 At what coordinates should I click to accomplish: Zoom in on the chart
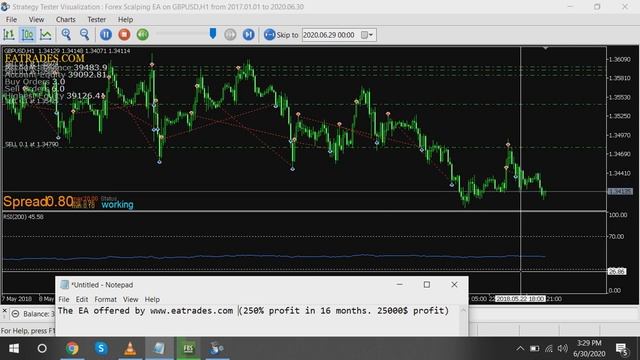(66, 35)
